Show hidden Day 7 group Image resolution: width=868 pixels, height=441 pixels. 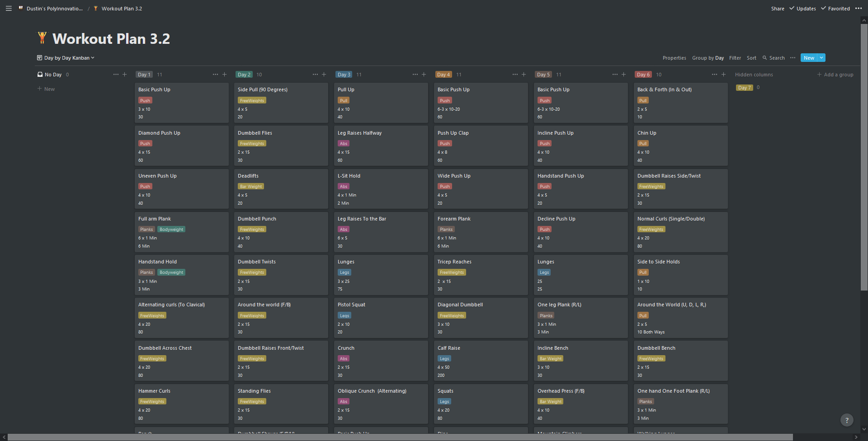pyautogui.click(x=744, y=88)
